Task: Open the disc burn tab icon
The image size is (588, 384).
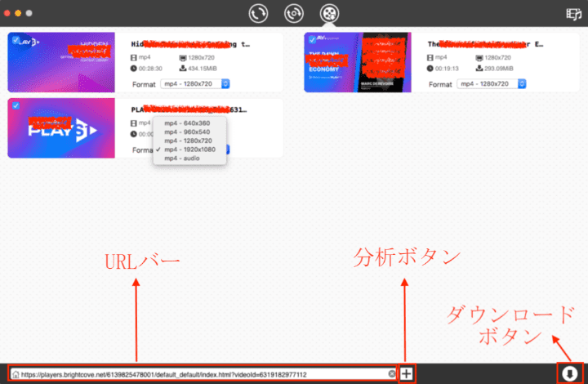Action: click(293, 13)
